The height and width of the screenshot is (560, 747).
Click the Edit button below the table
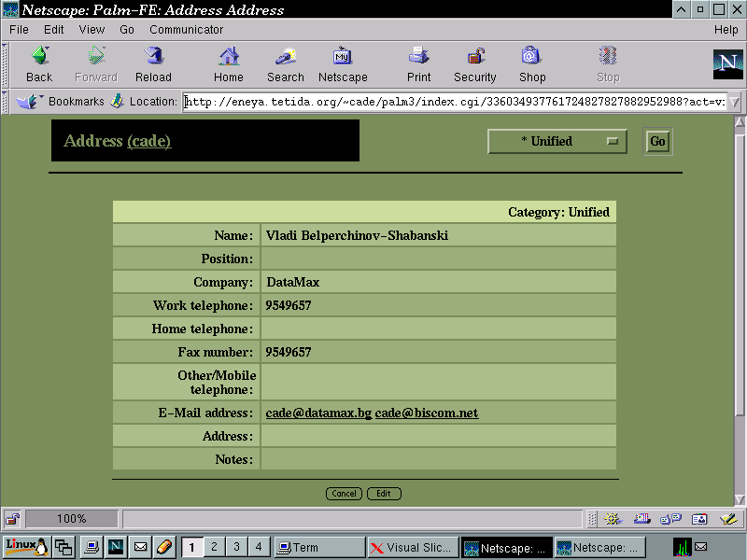[x=384, y=494]
